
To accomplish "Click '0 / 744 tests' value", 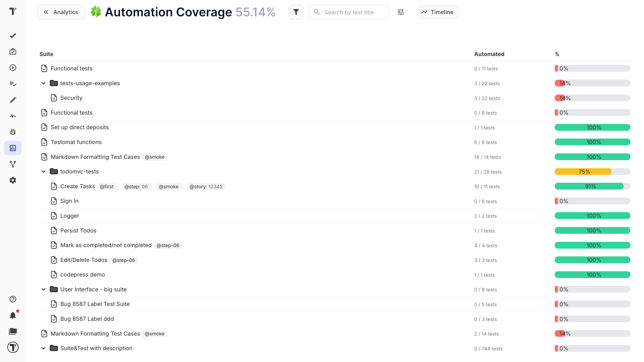I will click(488, 349).
